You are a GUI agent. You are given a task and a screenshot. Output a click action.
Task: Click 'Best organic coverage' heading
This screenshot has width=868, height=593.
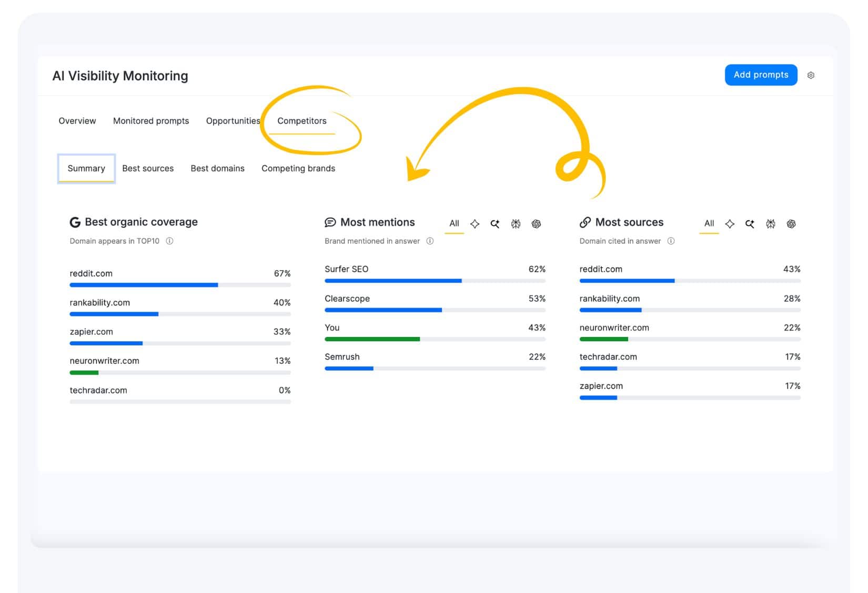(x=141, y=222)
